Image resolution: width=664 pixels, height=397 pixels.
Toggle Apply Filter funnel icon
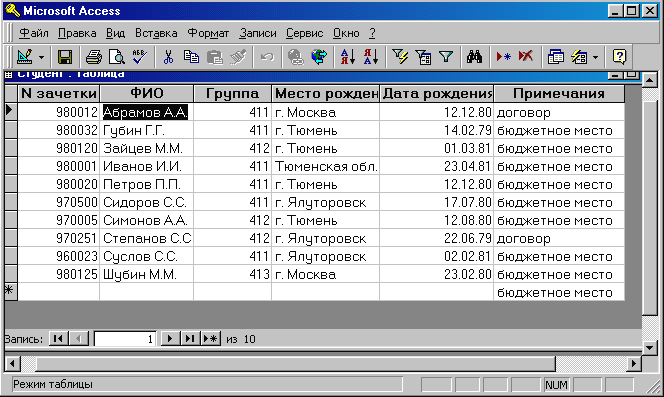pos(446,57)
